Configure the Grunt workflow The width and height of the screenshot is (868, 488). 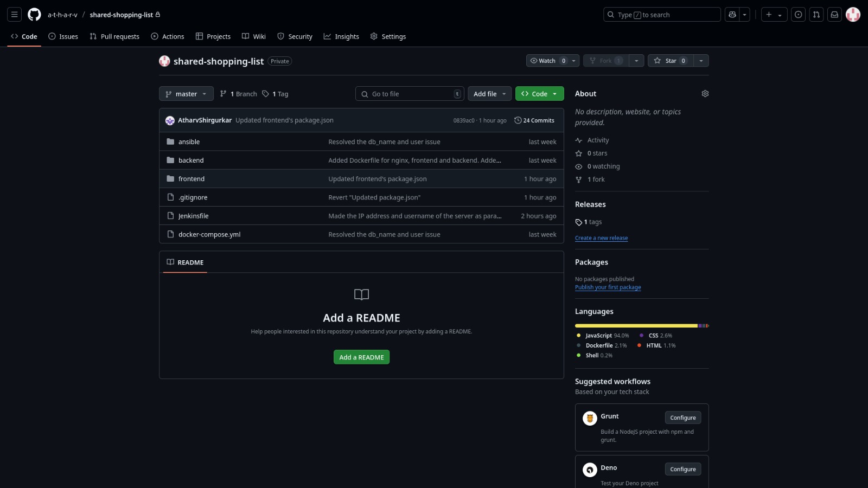click(x=683, y=418)
